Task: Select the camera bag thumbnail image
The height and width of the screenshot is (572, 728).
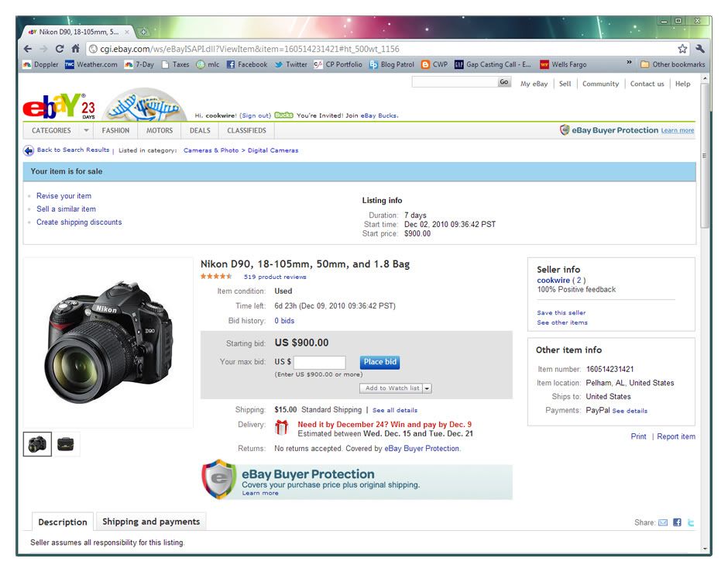Action: point(66,444)
